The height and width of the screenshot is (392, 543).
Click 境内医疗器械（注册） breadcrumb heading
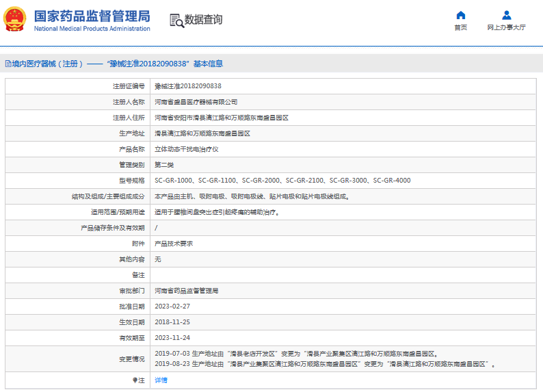[x=47, y=64]
